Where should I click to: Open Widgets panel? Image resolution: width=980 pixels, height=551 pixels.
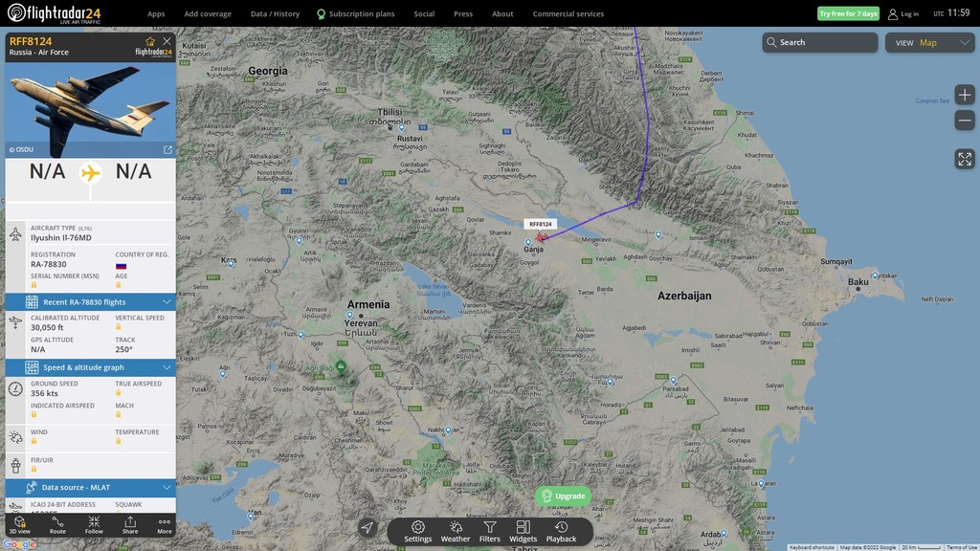point(523,532)
